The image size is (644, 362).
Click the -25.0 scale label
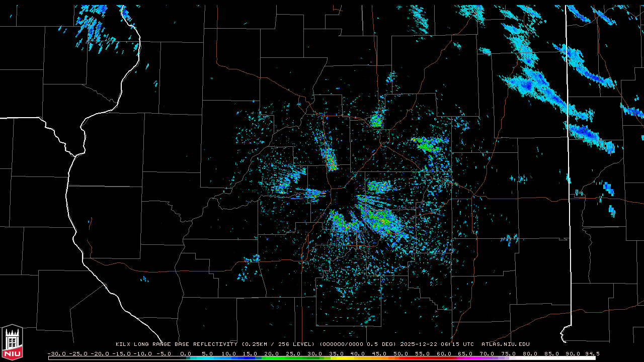tap(78, 353)
